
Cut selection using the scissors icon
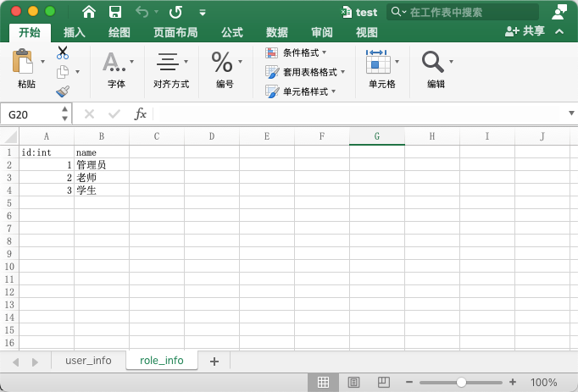[63, 52]
